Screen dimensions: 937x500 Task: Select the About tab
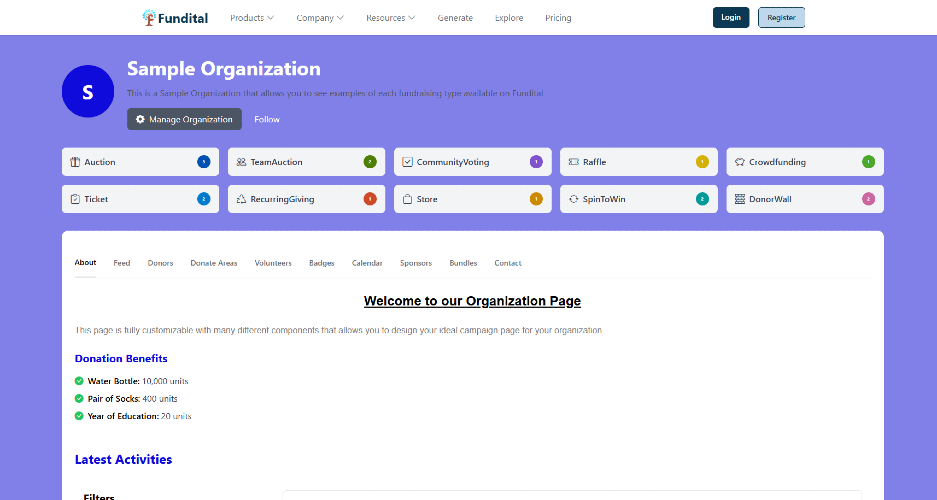click(x=85, y=262)
